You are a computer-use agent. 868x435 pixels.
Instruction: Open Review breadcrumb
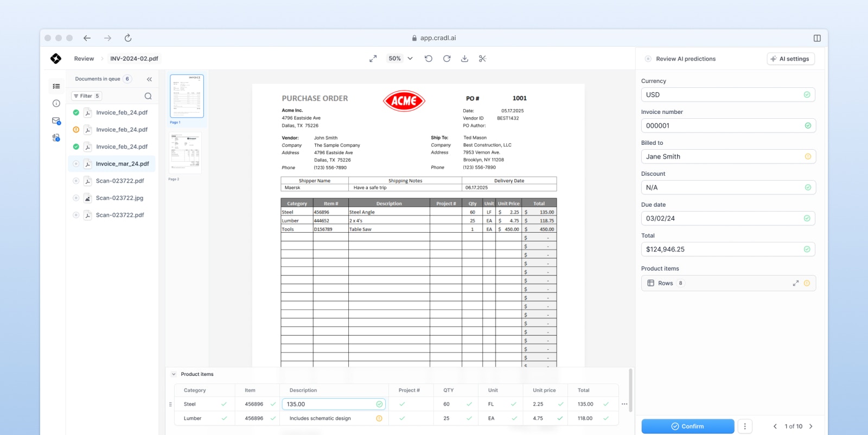[x=84, y=59]
